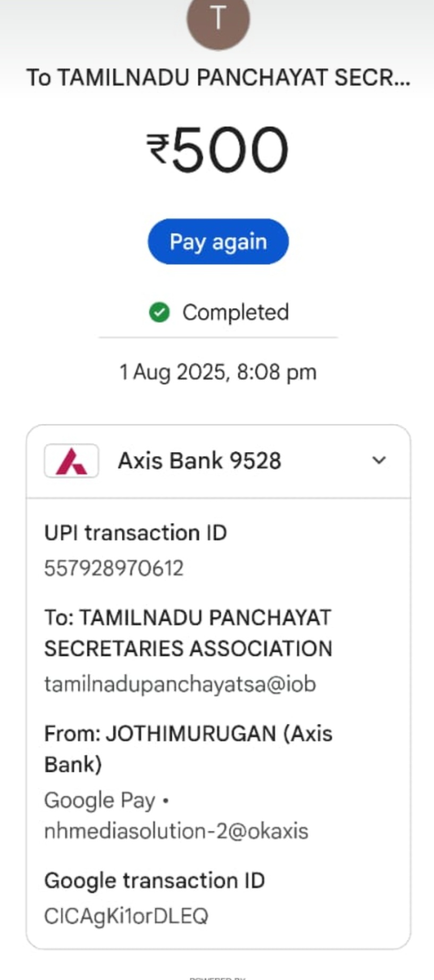The height and width of the screenshot is (980, 434).
Task: Click the Completed status text
Action: click(235, 312)
